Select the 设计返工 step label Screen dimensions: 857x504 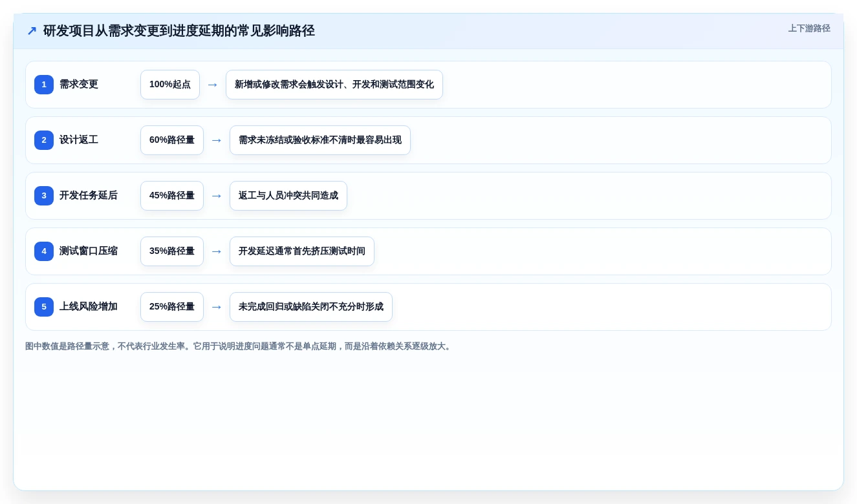pyautogui.click(x=79, y=140)
